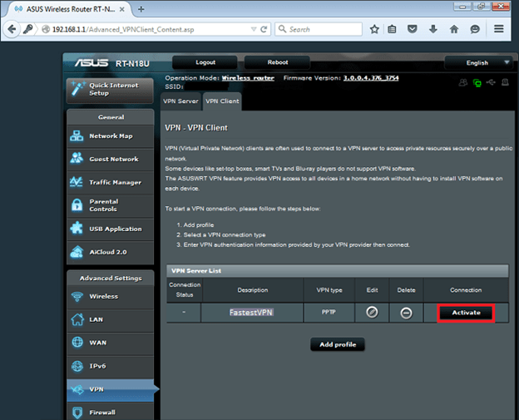Open the URL history dropdown arrow
This screenshot has height=420, width=519.
click(254, 29)
